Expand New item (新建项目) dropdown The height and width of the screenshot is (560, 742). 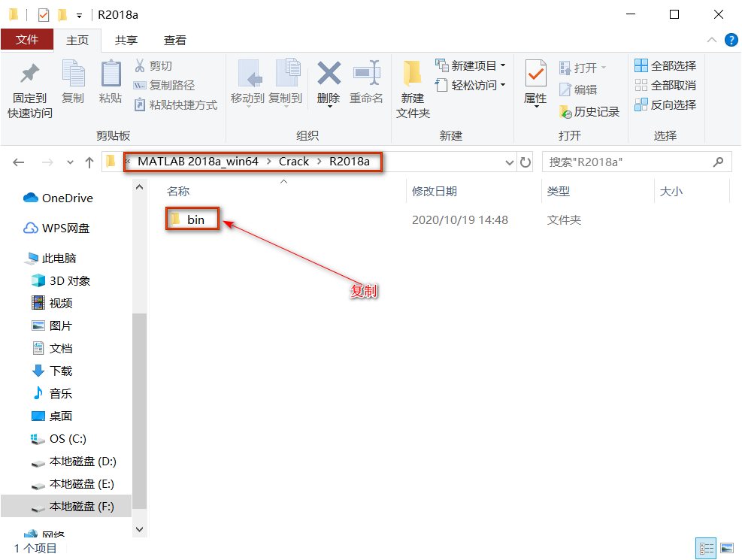point(502,65)
